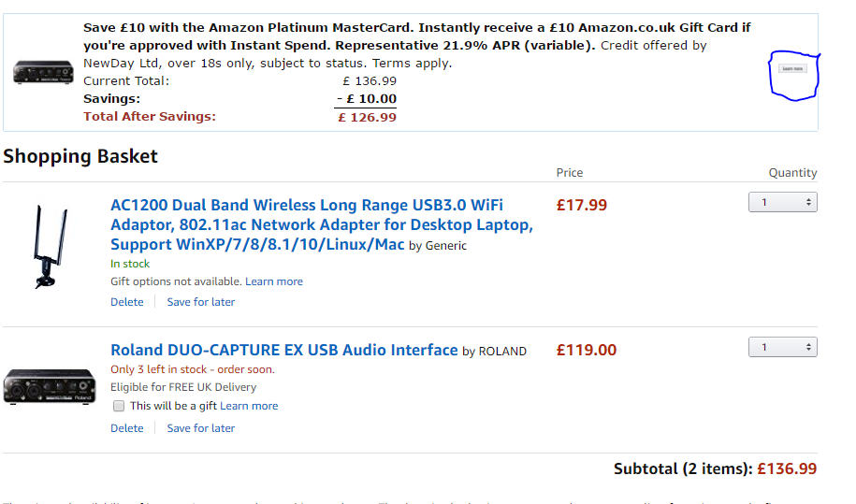Open the quantity dropdown for the WiFi adaptor
The height and width of the screenshot is (504, 856).
(782, 202)
